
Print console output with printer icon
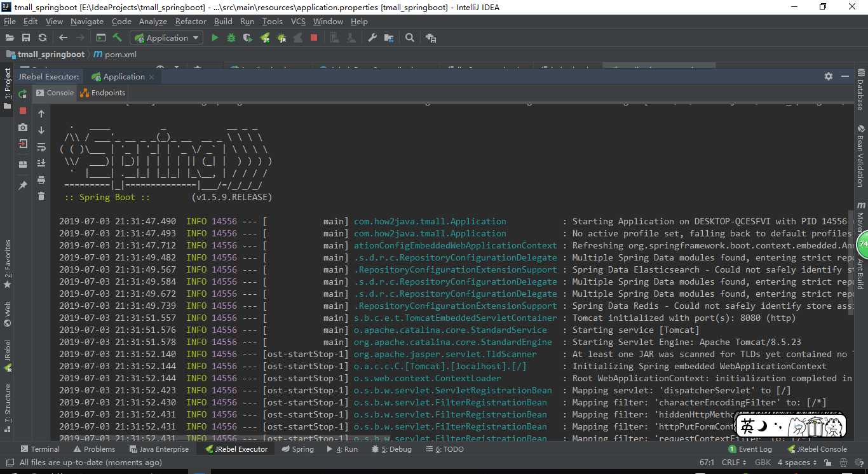coord(41,180)
